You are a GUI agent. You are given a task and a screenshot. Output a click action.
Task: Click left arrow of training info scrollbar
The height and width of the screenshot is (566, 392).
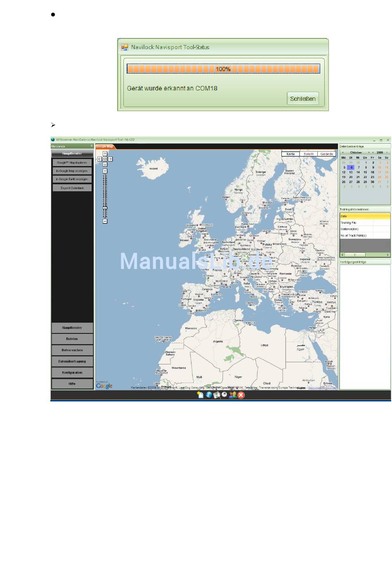(342, 255)
